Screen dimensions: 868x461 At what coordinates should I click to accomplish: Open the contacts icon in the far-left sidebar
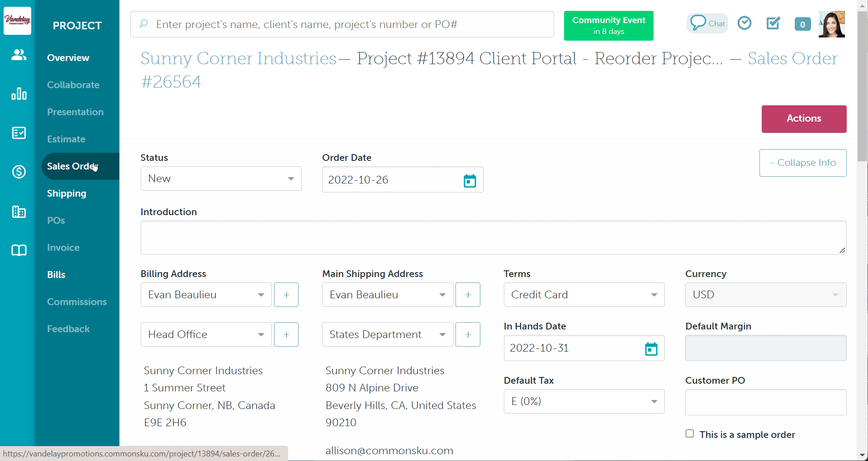[x=18, y=55]
